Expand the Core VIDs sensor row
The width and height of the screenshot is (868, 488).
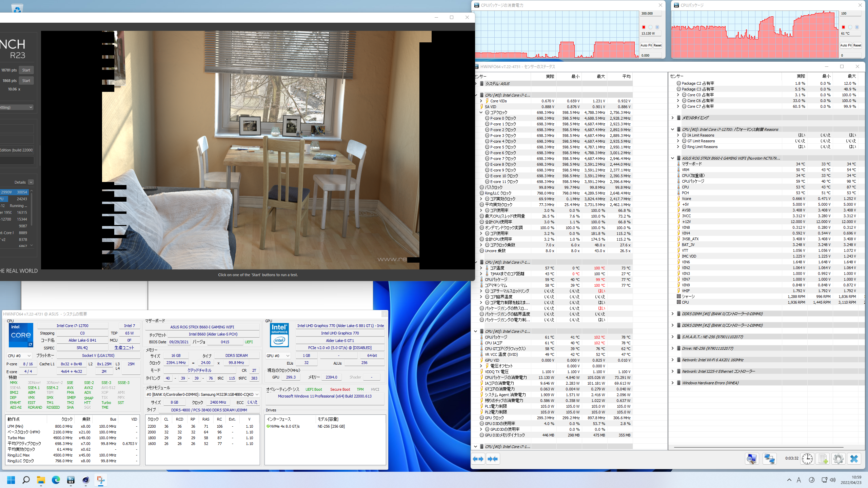481,101
